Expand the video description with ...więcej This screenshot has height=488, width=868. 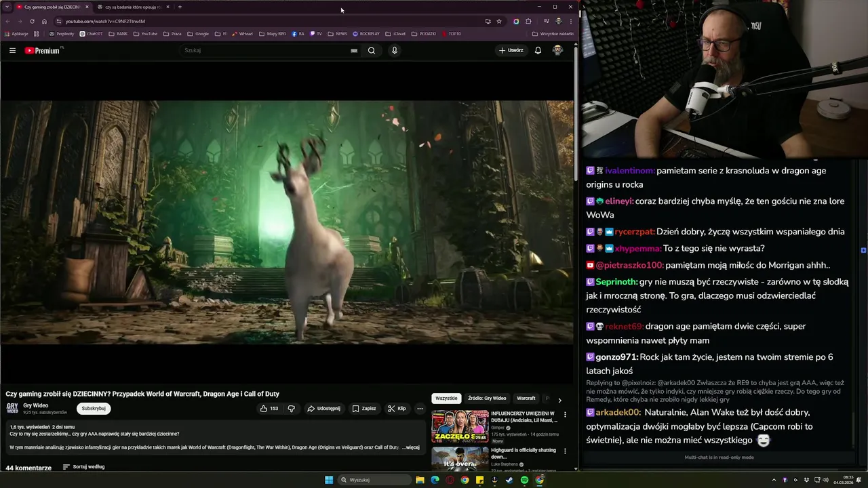tap(411, 447)
